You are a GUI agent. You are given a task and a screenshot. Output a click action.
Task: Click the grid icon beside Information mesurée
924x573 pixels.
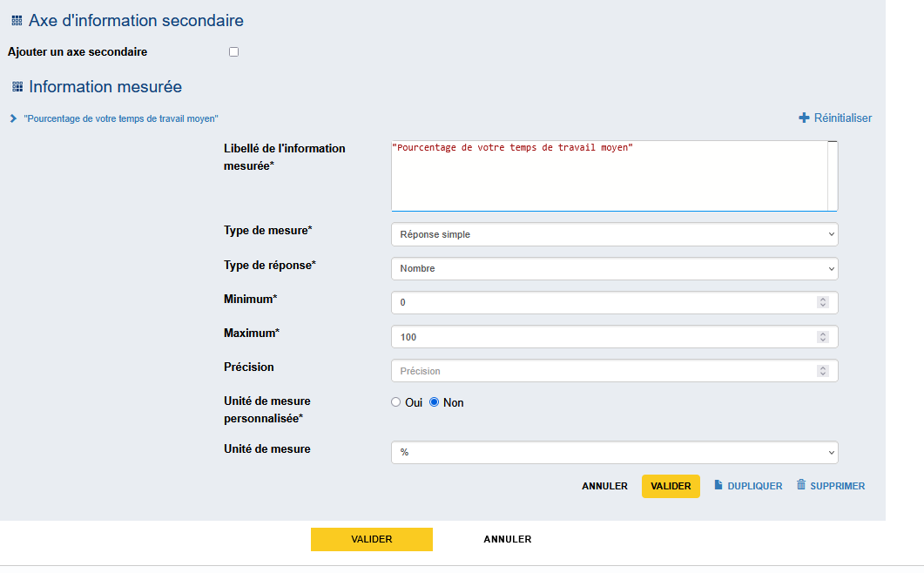coord(17,87)
